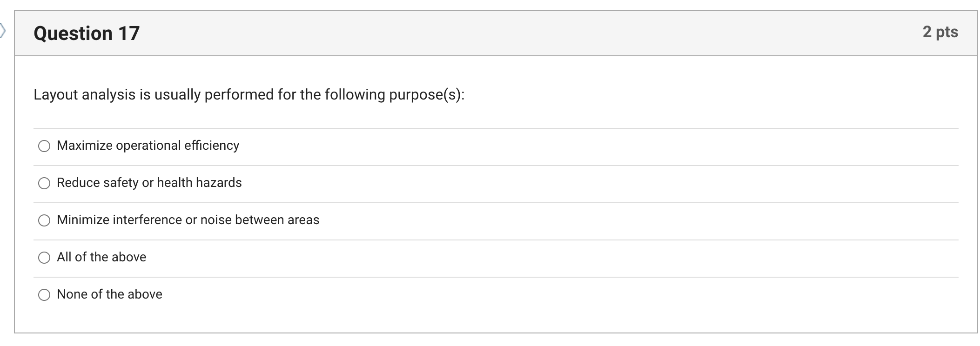Click the radio circle next to "All of the above"
Image resolution: width=980 pixels, height=346 pixels.
click(44, 257)
